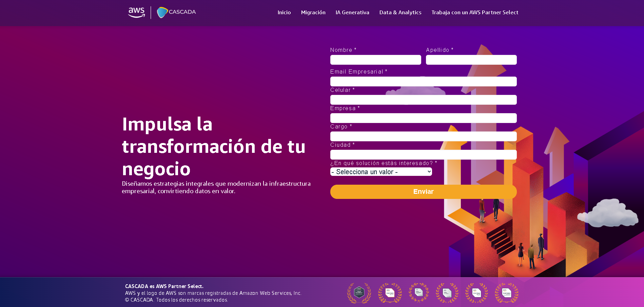Click into the Celular field
644x307 pixels.
(424, 100)
